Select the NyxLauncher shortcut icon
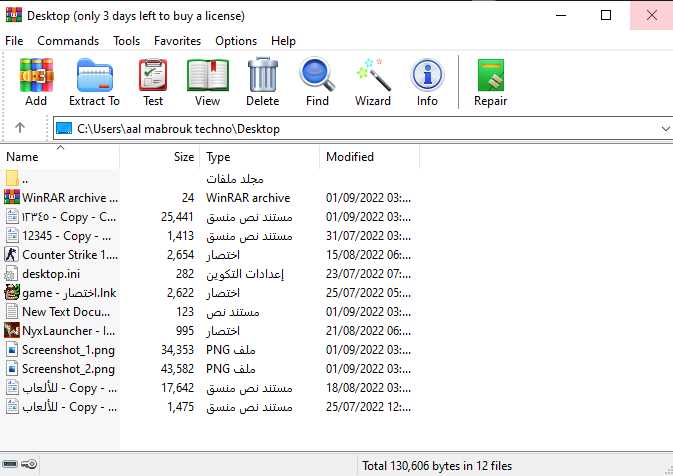Image resolution: width=673 pixels, height=476 pixels. click(12, 330)
